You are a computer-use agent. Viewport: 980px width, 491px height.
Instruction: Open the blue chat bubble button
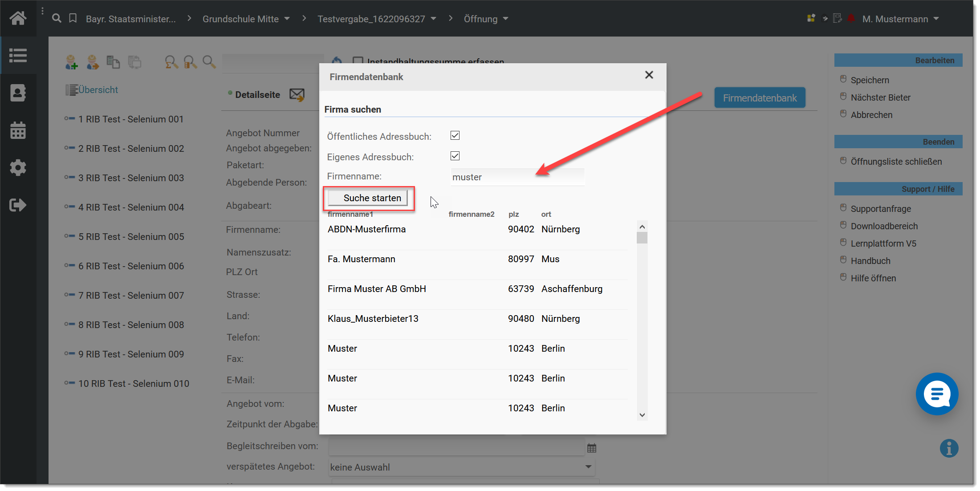tap(937, 394)
